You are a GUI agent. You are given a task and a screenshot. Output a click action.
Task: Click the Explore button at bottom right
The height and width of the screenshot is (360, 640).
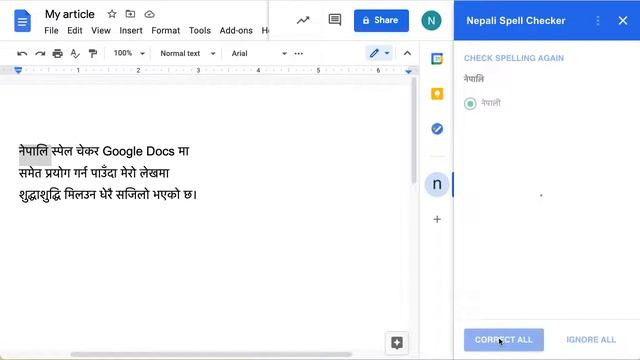click(x=397, y=343)
